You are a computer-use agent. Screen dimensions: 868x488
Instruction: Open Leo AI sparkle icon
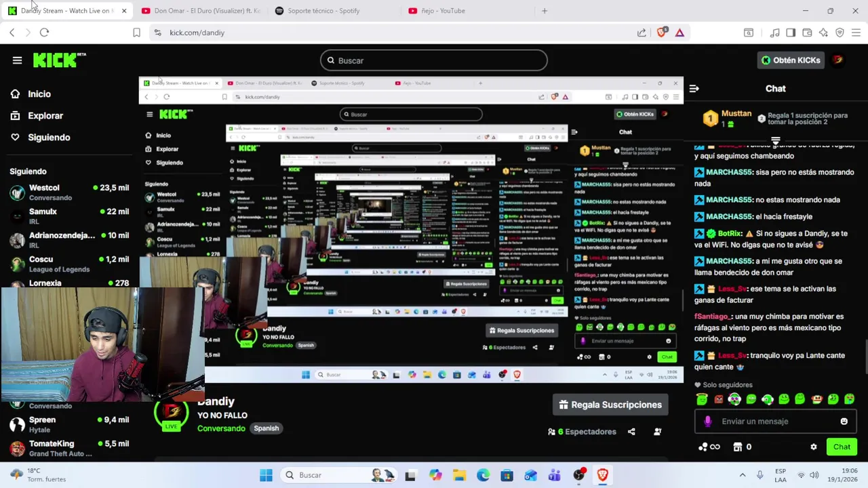click(x=823, y=33)
